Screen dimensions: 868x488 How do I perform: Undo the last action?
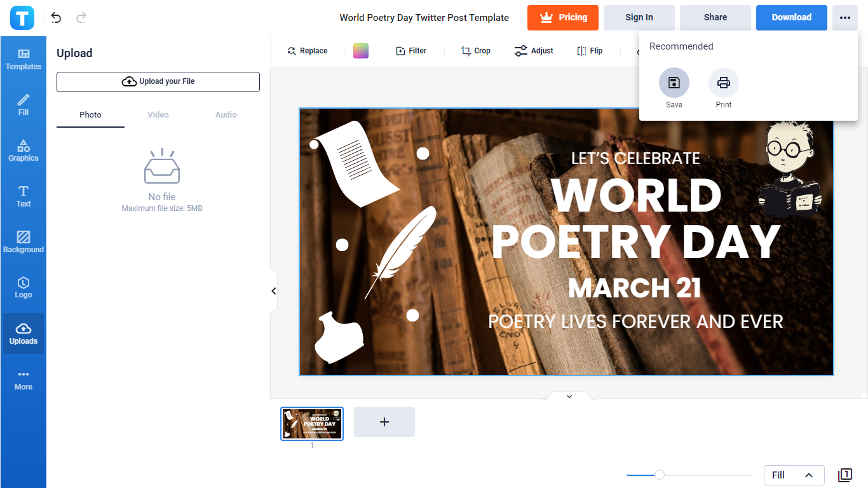[57, 18]
